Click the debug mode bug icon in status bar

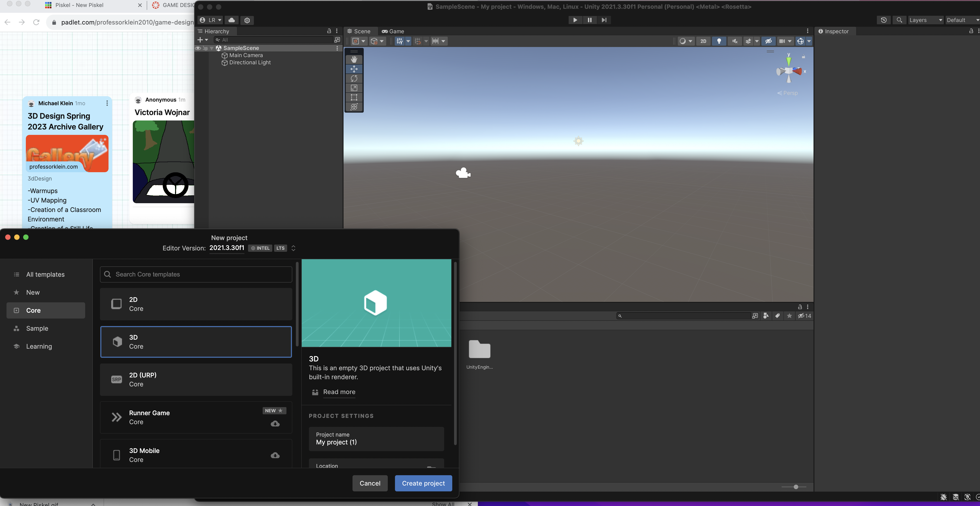click(x=944, y=497)
